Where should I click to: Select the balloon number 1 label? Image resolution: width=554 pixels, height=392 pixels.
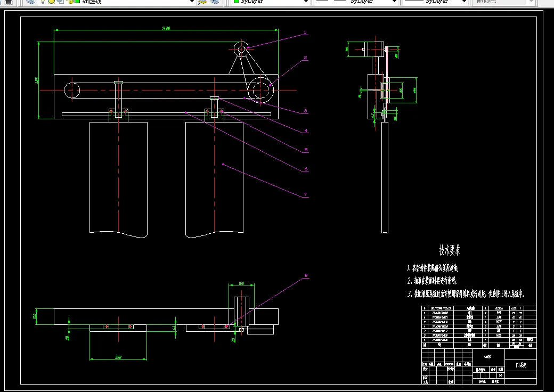305,32
